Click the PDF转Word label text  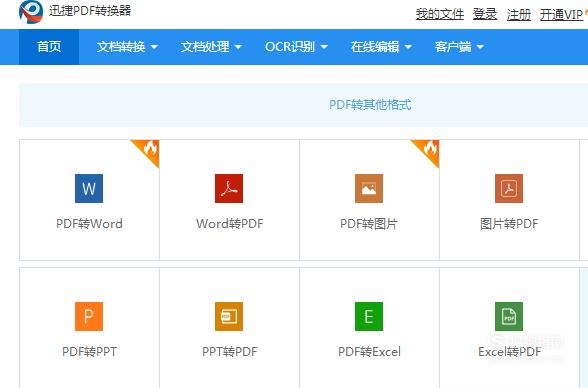(89, 224)
